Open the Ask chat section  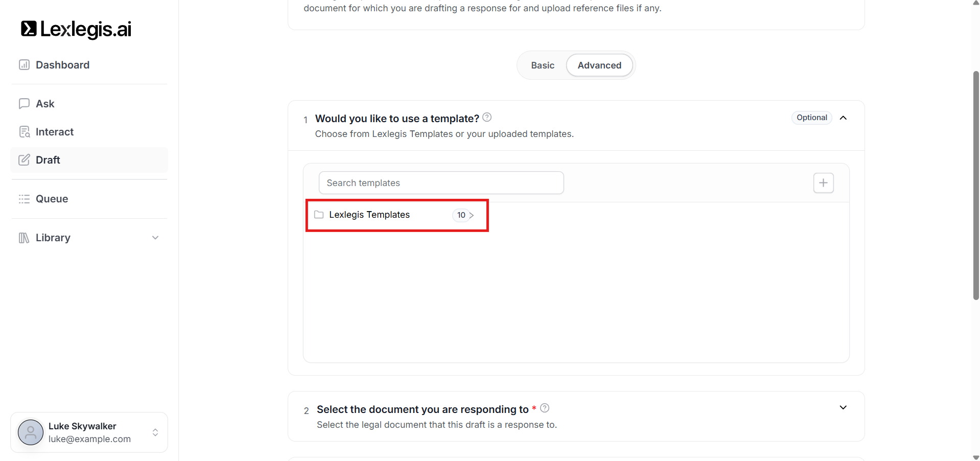[x=45, y=104]
